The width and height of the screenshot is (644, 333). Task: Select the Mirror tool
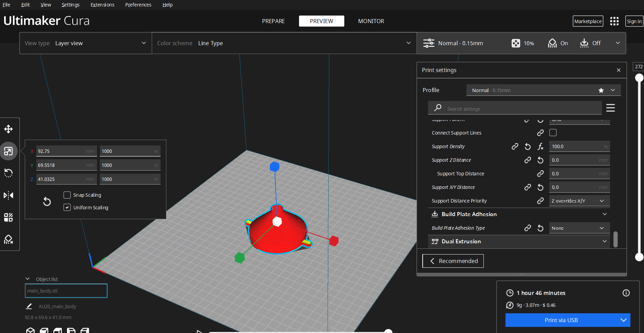pyautogui.click(x=8, y=195)
